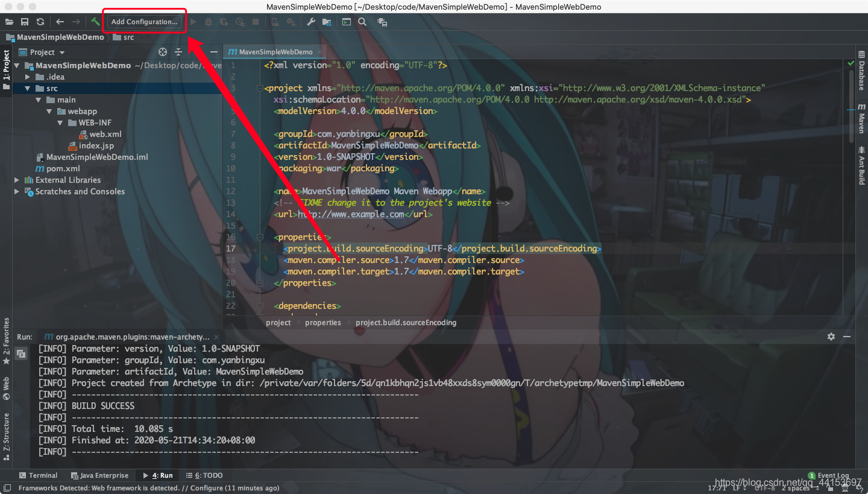Collapse all nodes in the Project panel
Image resolution: width=868 pixels, height=494 pixels.
click(178, 52)
